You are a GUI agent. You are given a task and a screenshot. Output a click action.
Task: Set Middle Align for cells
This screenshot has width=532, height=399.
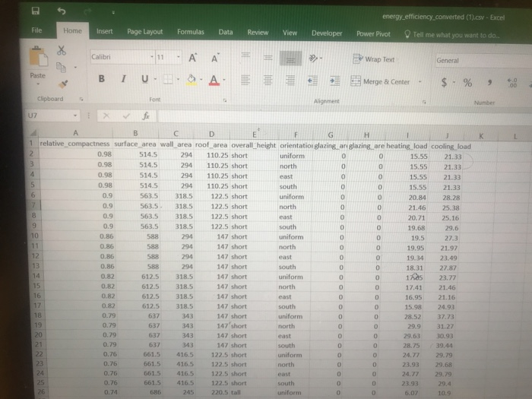coord(268,58)
